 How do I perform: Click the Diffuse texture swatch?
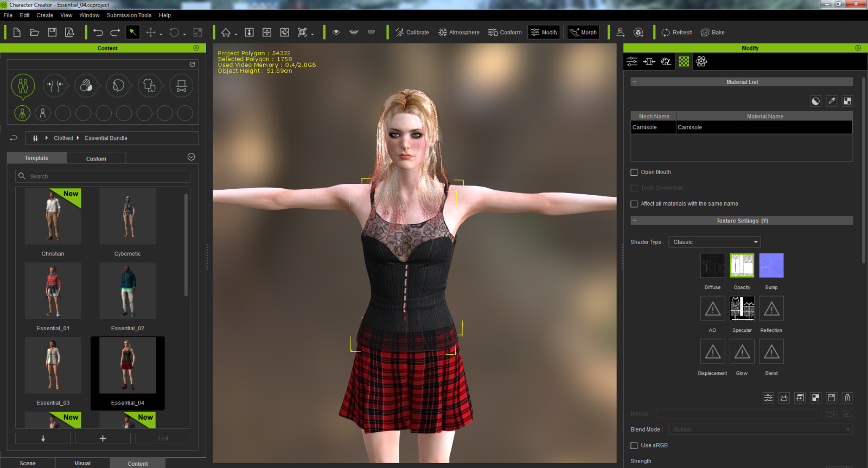pyautogui.click(x=712, y=266)
